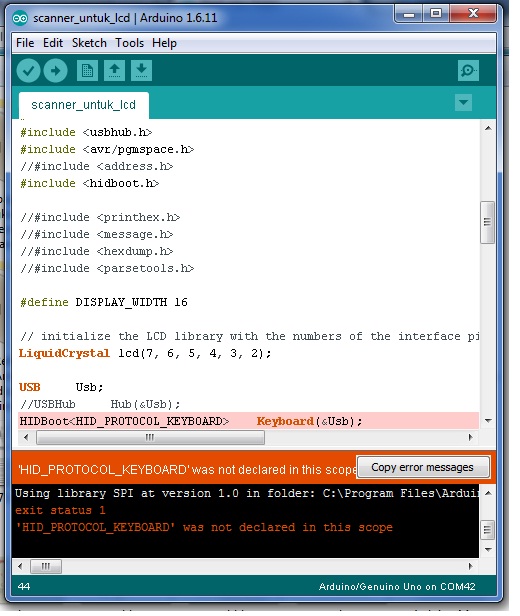Click the console scroll right arrow
520x616 pixels.
tap(471, 566)
